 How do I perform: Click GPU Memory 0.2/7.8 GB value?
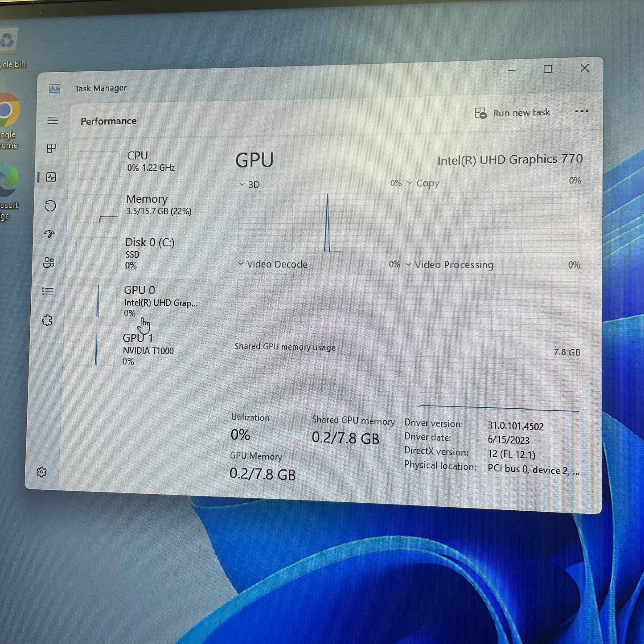(263, 474)
